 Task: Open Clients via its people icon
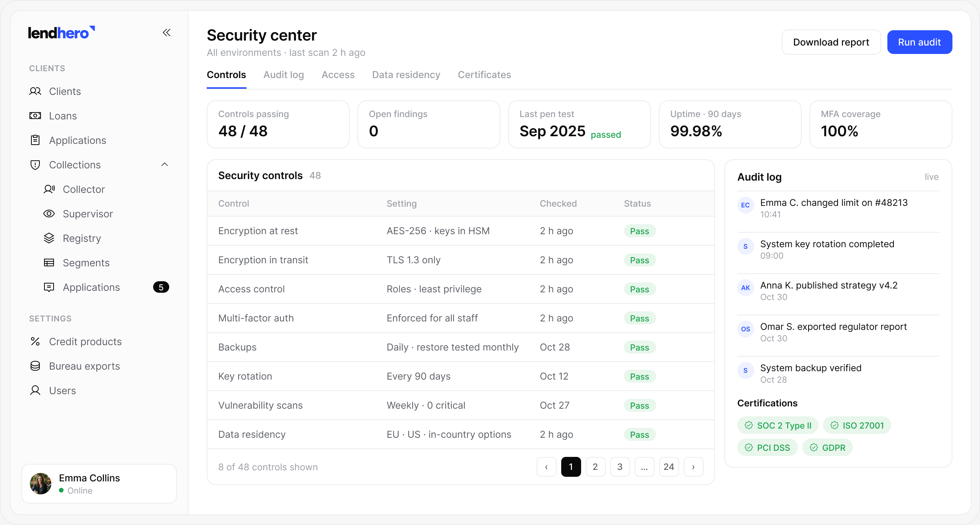tap(35, 91)
